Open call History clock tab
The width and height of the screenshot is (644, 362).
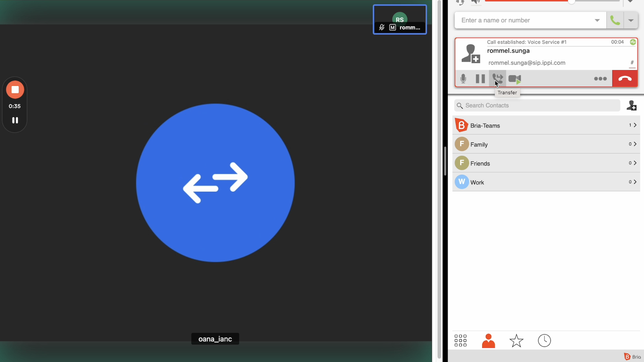point(544,340)
